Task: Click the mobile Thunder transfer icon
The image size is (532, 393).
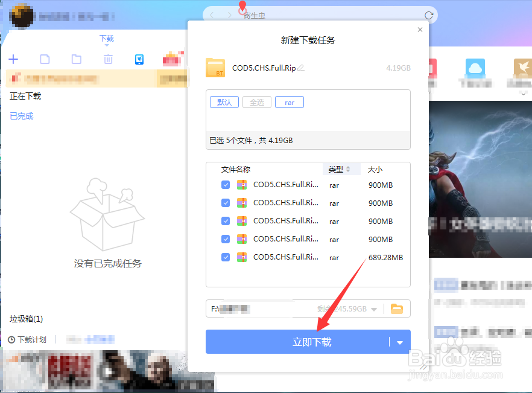Action: 139,59
